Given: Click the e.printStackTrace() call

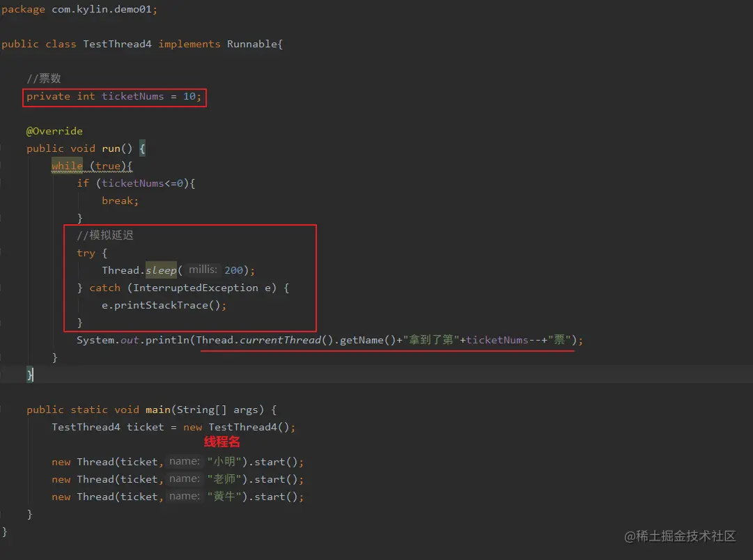Looking at the screenshot, I should point(161,305).
